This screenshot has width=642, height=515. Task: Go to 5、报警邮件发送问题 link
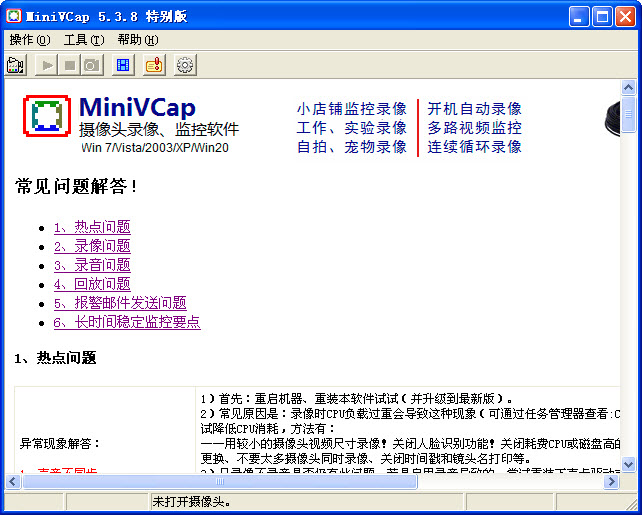[x=120, y=303]
